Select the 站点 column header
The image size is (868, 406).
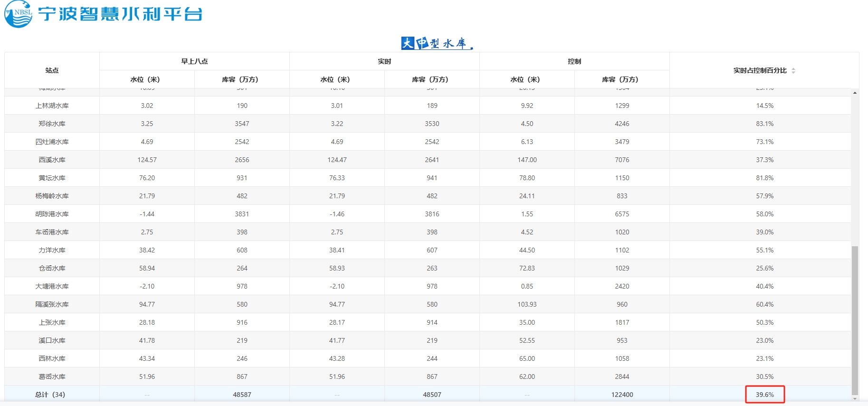(52, 70)
